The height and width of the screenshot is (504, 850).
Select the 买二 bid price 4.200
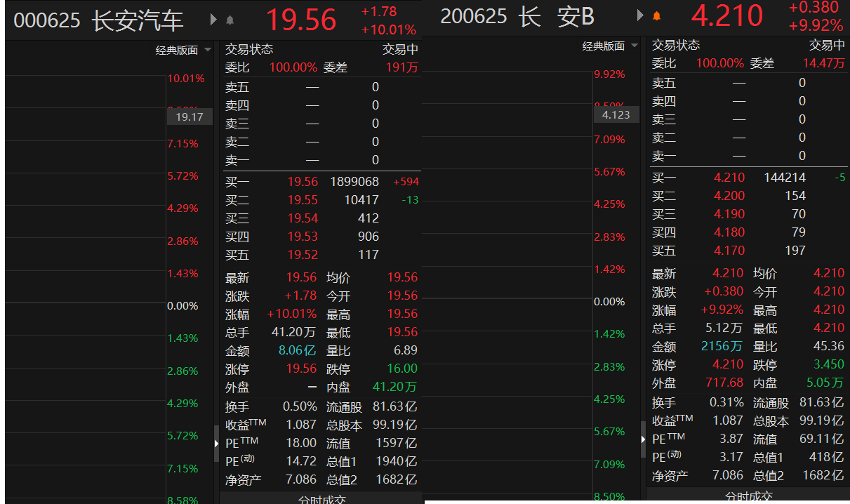coord(729,196)
